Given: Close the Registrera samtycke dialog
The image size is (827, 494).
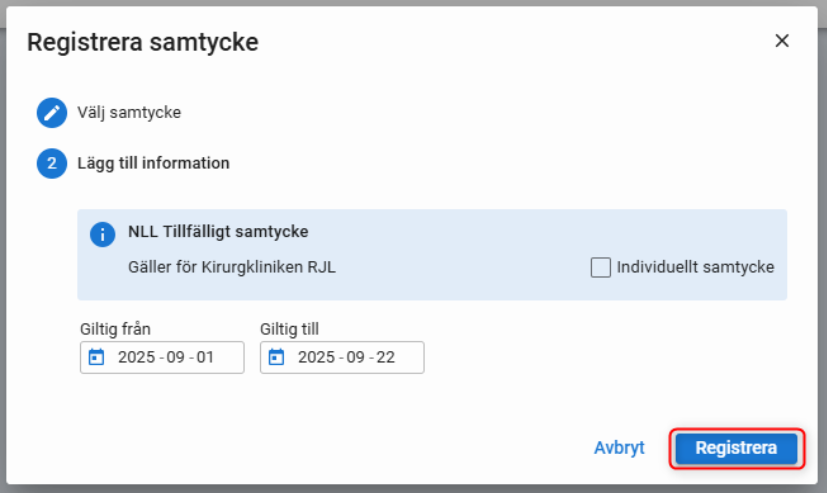Looking at the screenshot, I should click(x=782, y=41).
